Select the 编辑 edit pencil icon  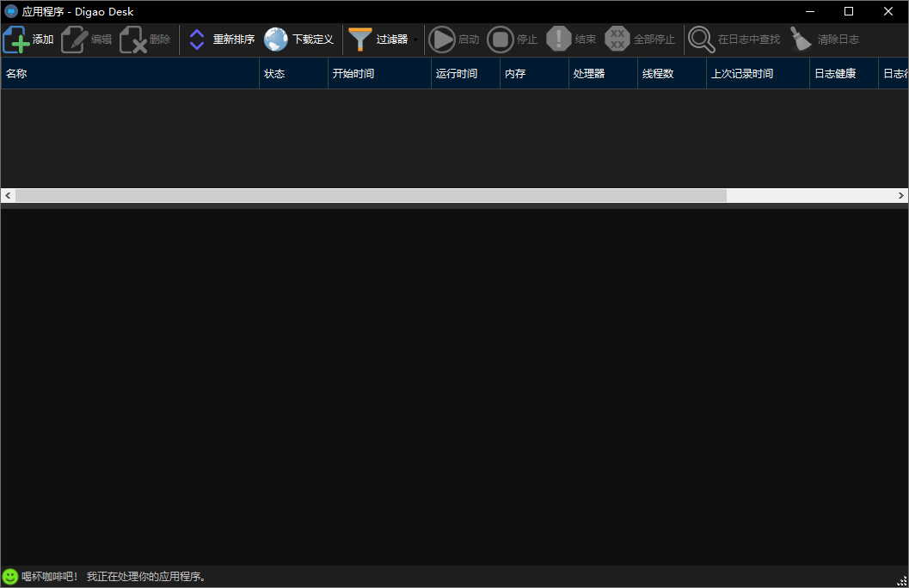pos(74,40)
